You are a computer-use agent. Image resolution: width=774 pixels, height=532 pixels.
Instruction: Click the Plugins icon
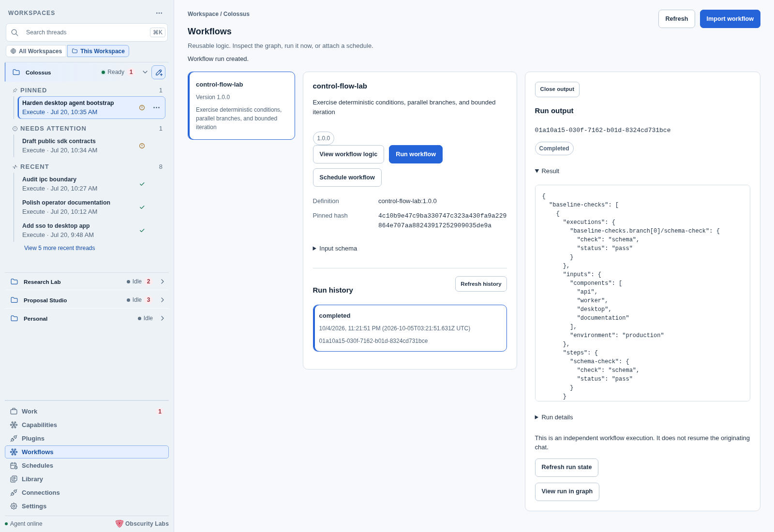point(14,439)
